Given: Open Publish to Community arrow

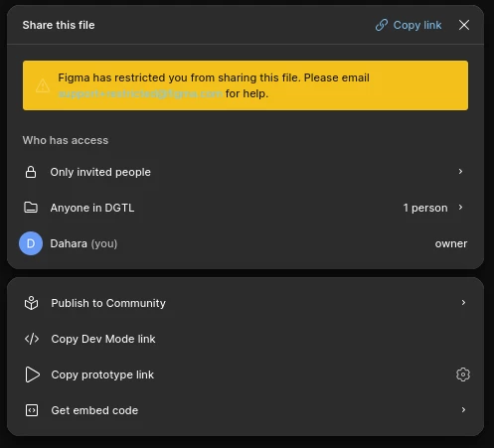Looking at the screenshot, I should (463, 302).
